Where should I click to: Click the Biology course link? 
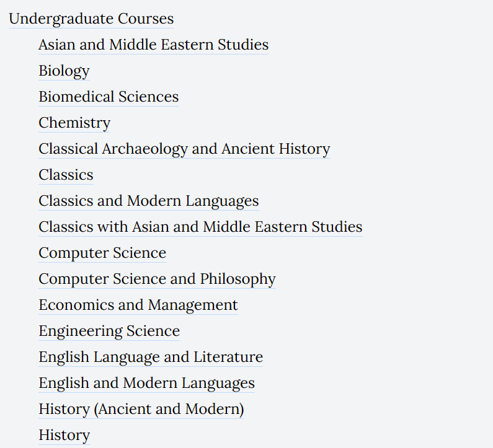(x=64, y=71)
